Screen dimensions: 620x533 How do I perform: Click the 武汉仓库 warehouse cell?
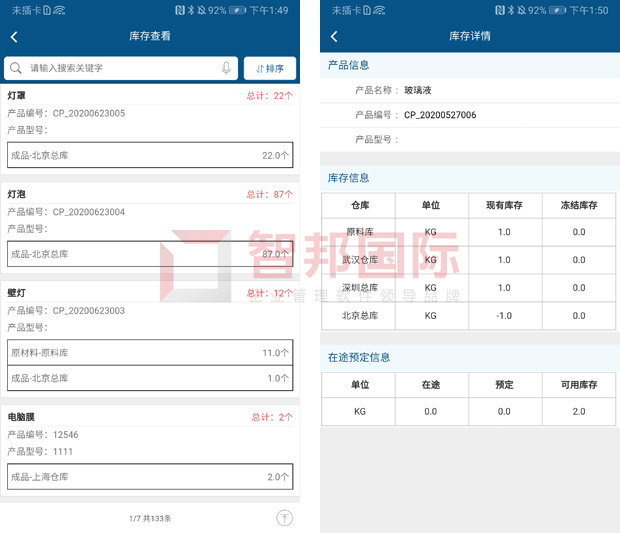coord(360,260)
